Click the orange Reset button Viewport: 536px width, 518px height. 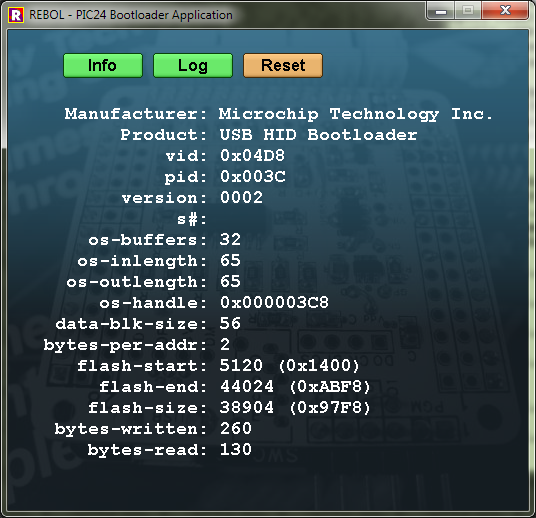(283, 65)
